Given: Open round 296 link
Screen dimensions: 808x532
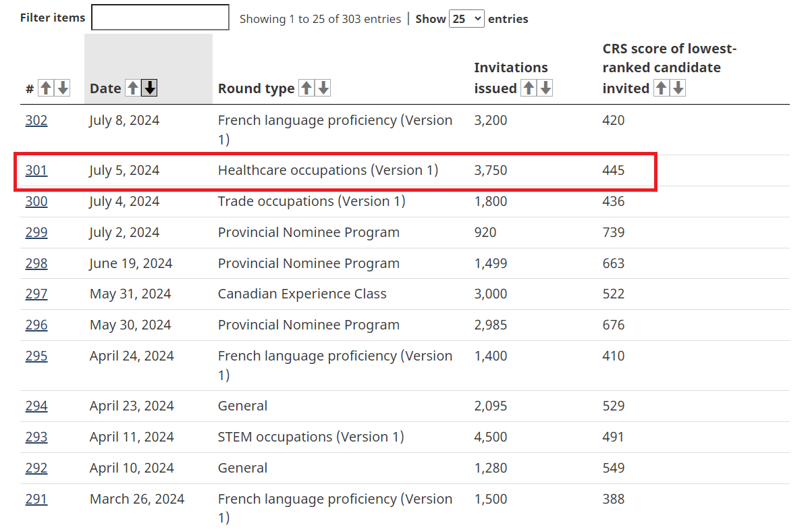Looking at the screenshot, I should [36, 325].
